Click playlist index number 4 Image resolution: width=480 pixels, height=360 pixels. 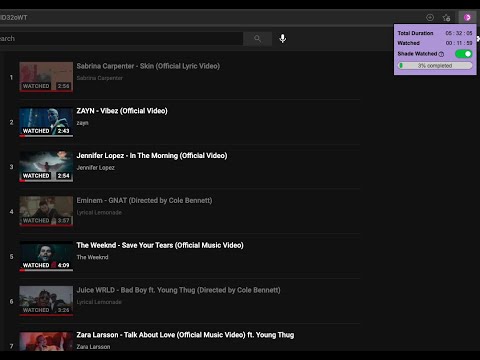pyautogui.click(x=11, y=212)
